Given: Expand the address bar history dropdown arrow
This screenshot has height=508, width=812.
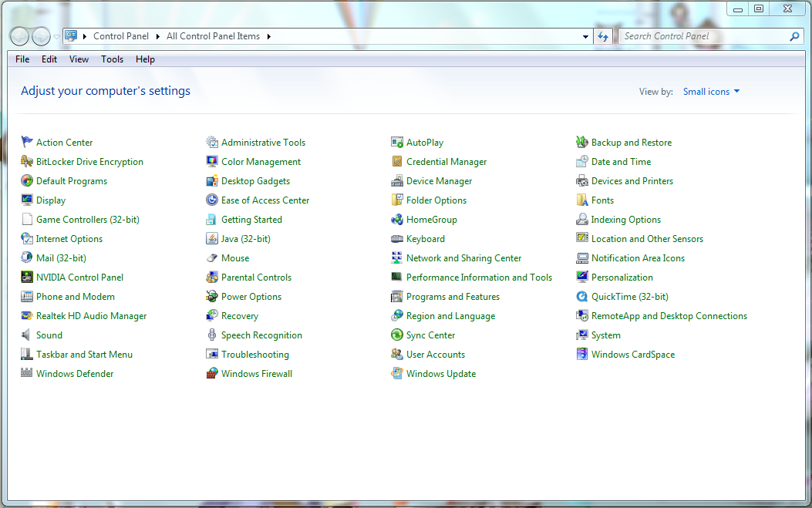Looking at the screenshot, I should (585, 36).
